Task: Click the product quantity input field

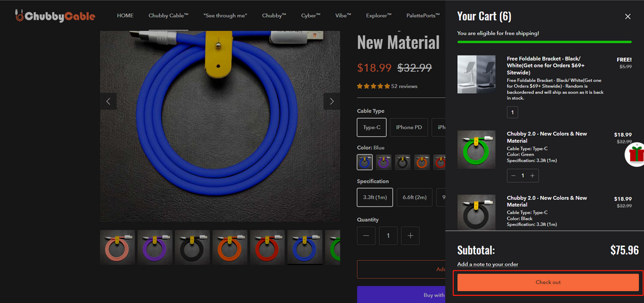Action: (388, 236)
